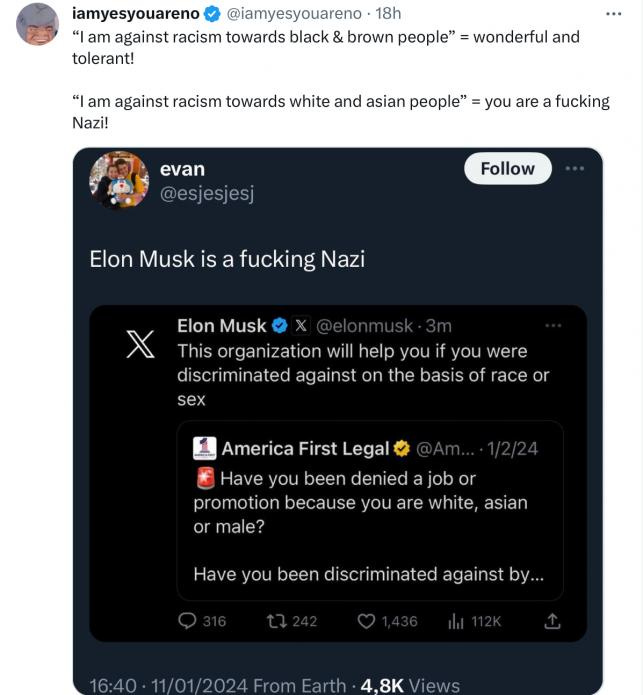Open the America First Legal quoted tweet text
Viewport: 643px width, 695px height.
360,502
